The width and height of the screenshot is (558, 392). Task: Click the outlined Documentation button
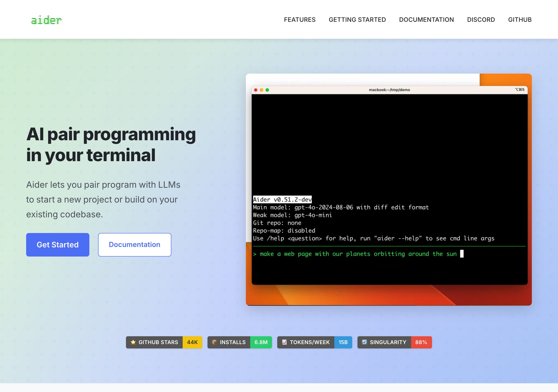point(135,245)
